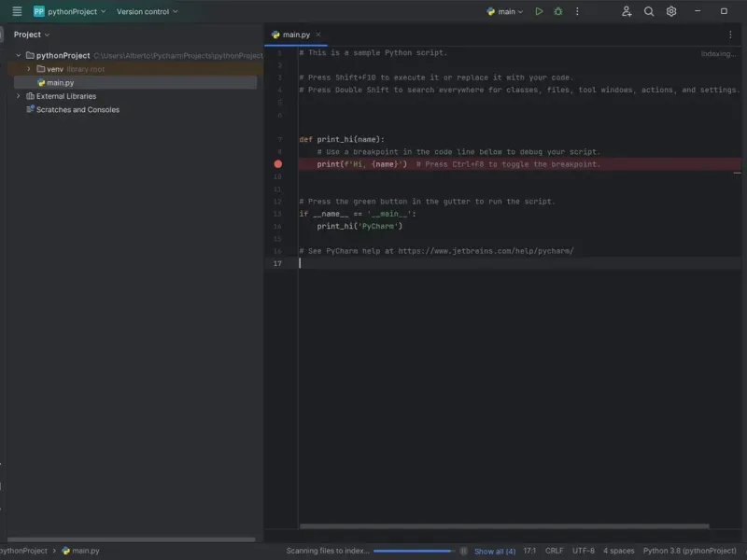Expand the venv folder
This screenshot has width=747, height=560.
pos(29,69)
